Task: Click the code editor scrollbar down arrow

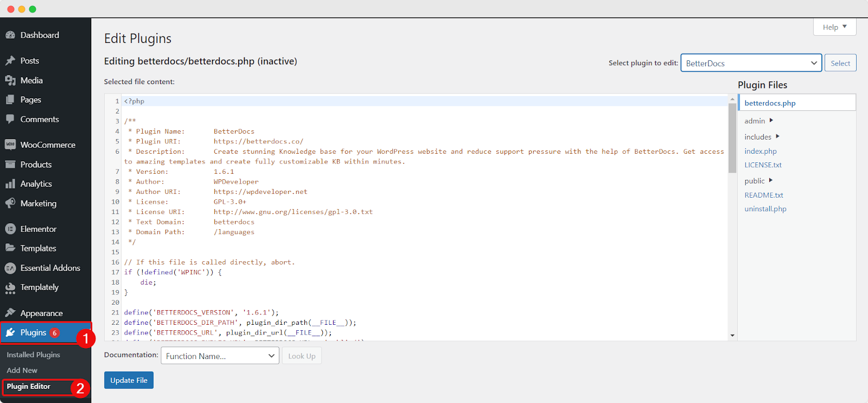Action: pyautogui.click(x=732, y=336)
